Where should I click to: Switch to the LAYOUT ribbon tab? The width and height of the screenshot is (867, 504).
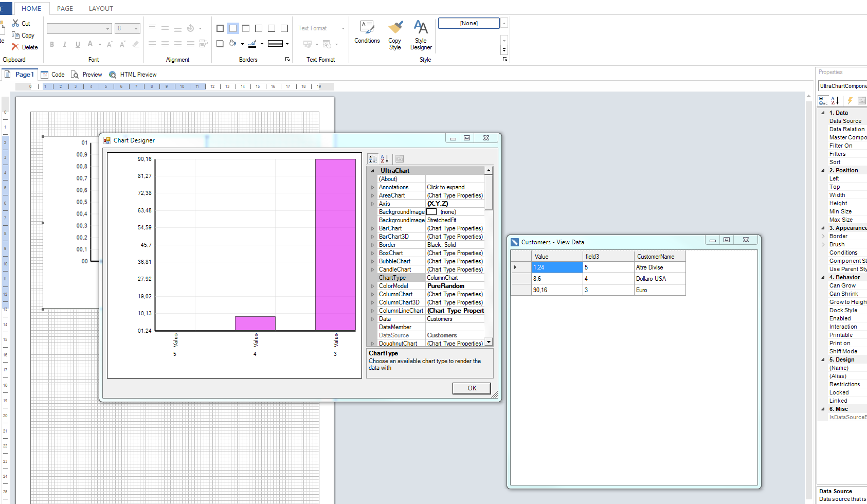click(101, 8)
